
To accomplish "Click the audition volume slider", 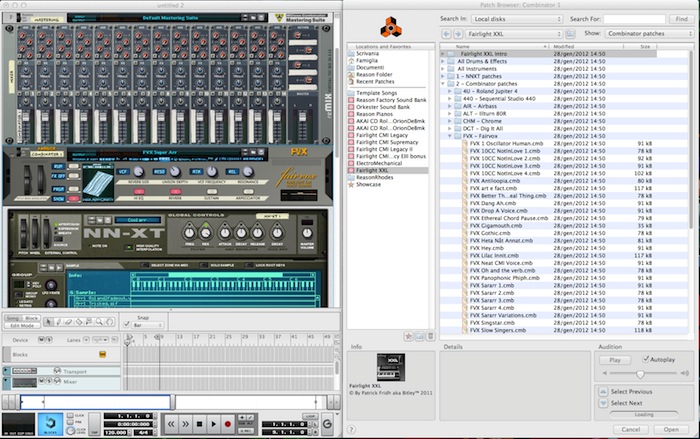I will pos(640,372).
